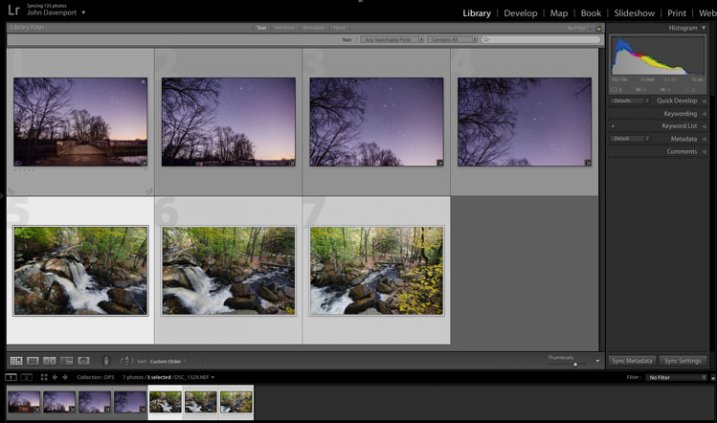Select the first night sky bridge thumbnail
The height and width of the screenshot is (423, 717).
pyautogui.click(x=80, y=122)
